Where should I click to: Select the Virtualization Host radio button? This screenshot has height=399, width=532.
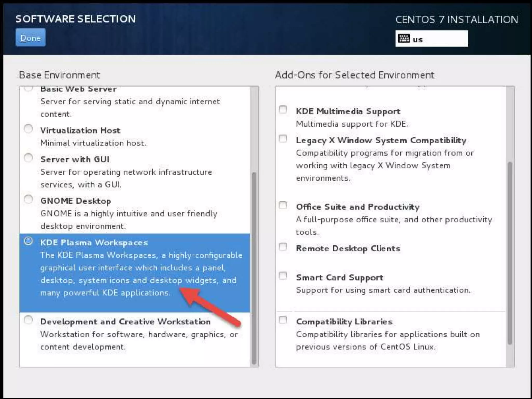click(x=28, y=129)
